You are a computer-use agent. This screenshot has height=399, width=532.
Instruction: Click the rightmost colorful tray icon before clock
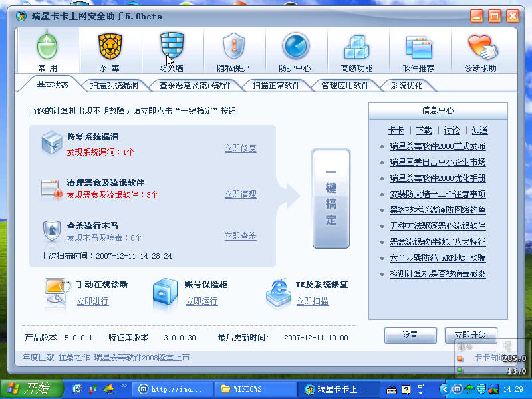(493, 389)
